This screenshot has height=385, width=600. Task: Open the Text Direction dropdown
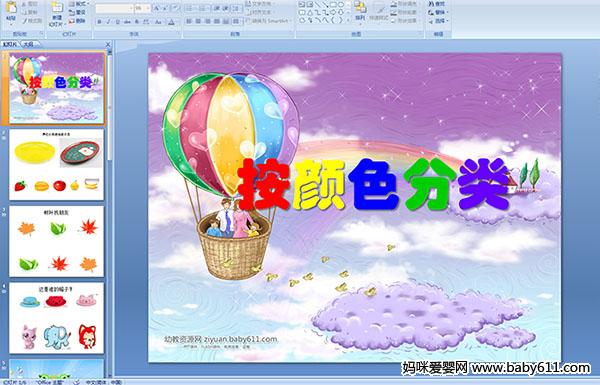[260, 4]
